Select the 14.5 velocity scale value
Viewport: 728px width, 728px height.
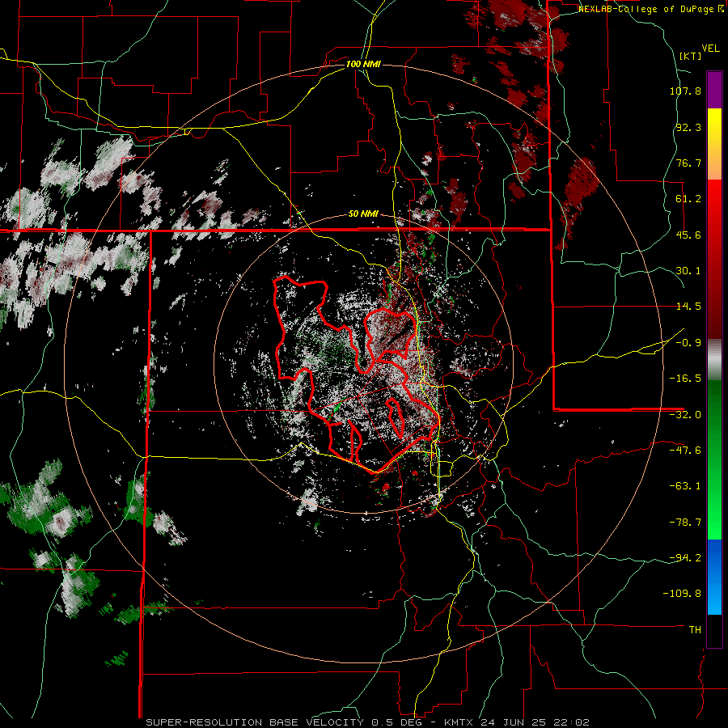click(688, 307)
